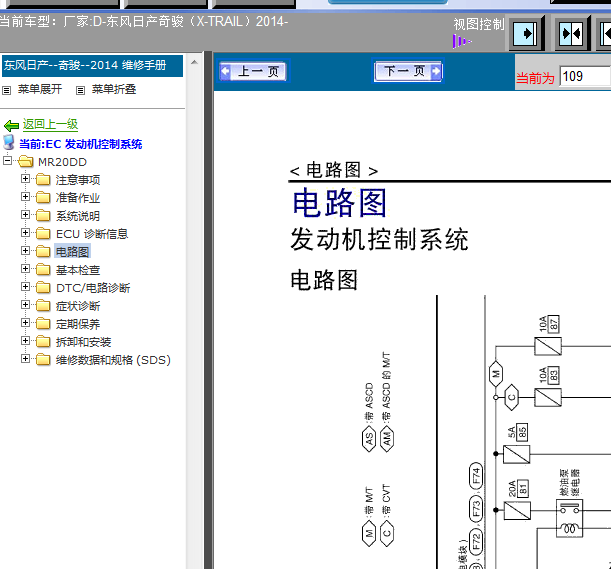Follow the 返回上一级 link
Viewport: 611px width, 569px height.
click(x=50, y=124)
